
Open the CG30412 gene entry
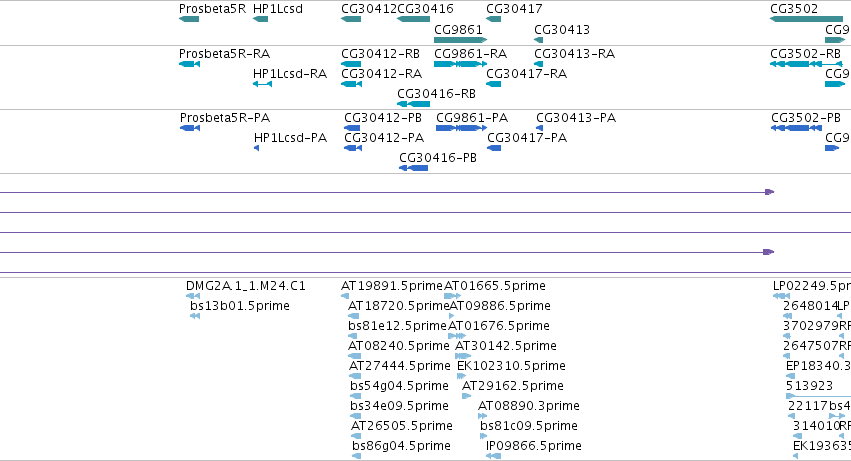tap(369, 9)
